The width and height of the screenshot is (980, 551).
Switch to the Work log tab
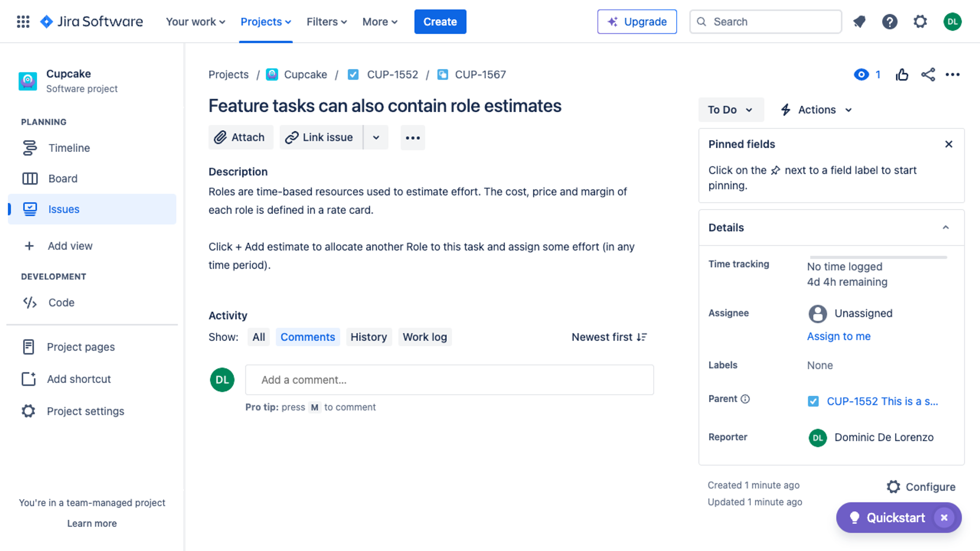(424, 337)
